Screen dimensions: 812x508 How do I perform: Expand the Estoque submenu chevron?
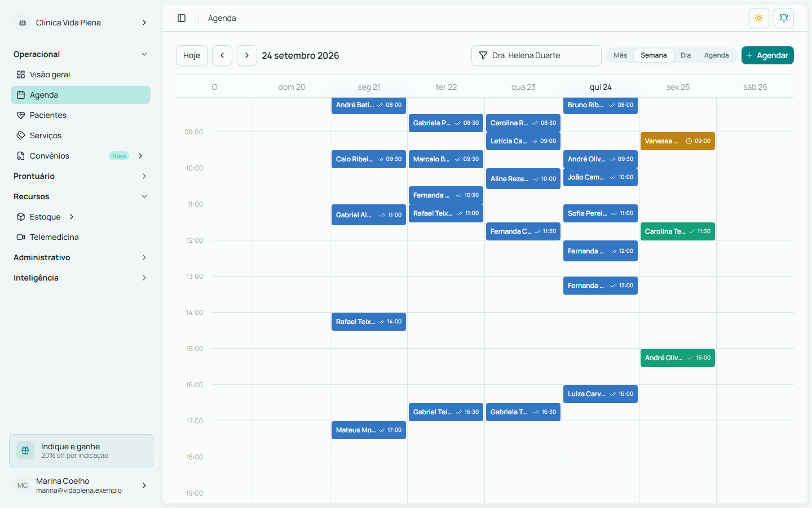pos(72,217)
